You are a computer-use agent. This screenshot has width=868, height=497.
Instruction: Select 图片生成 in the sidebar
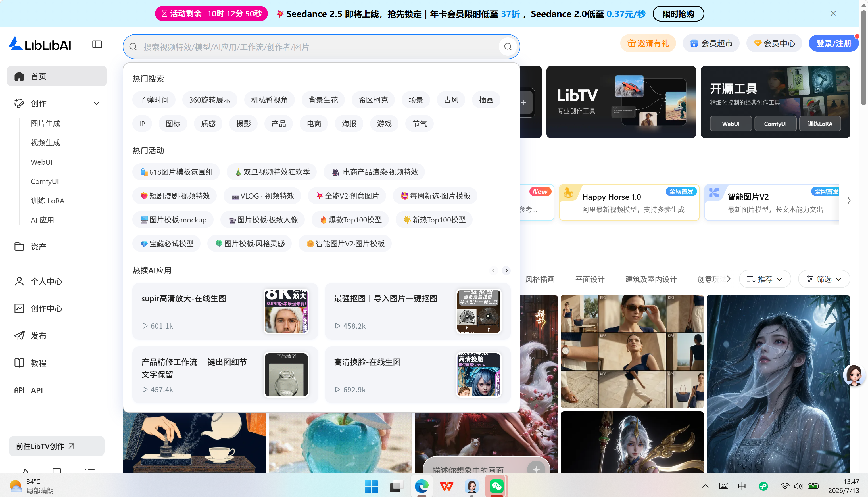pos(45,123)
